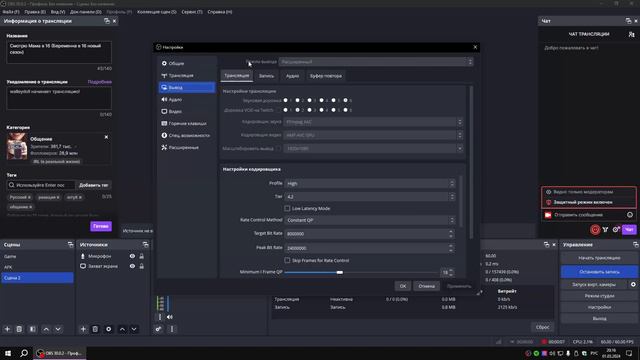Viewport: 640px width, 360px height.
Task: Open the Rate Control Method dropdown
Action: pos(370,220)
